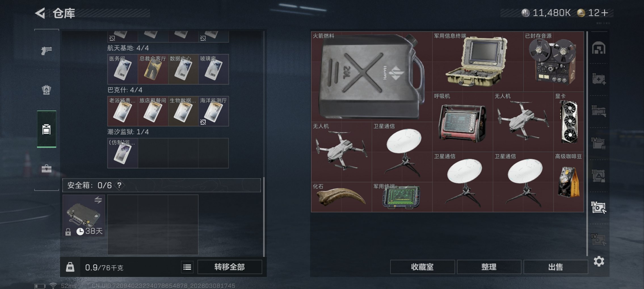This screenshot has height=289, width=644.
Task: Open the selected IV storage box tab
Action: (x=599, y=207)
